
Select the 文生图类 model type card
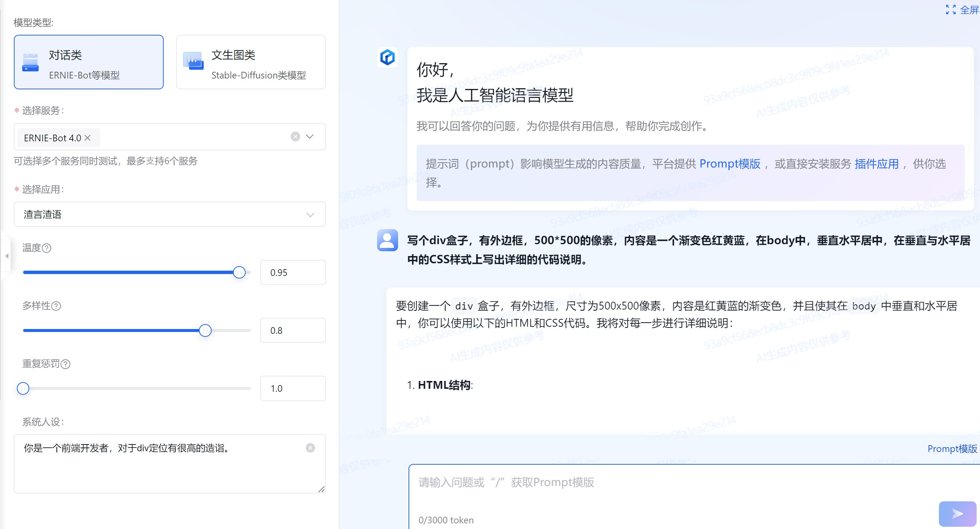pos(251,62)
